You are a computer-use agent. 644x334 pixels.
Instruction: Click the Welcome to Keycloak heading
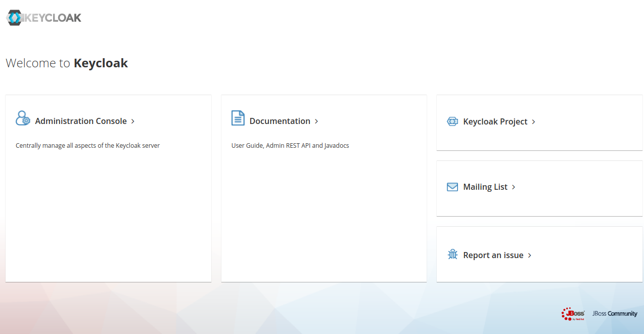(66, 63)
